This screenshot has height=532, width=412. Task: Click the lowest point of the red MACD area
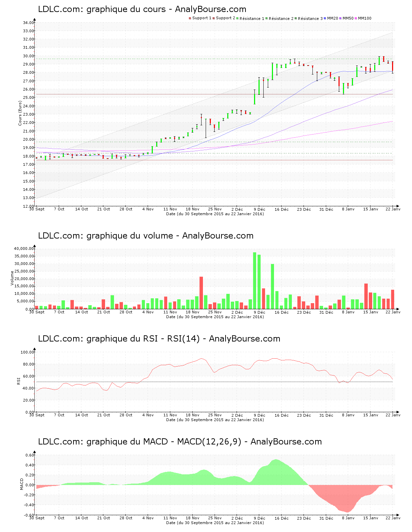point(348,512)
